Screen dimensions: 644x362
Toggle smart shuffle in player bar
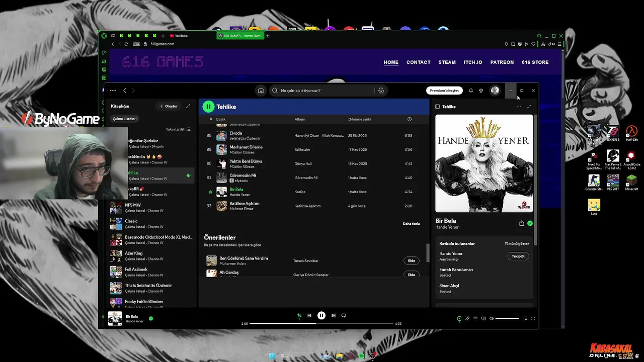(x=299, y=316)
